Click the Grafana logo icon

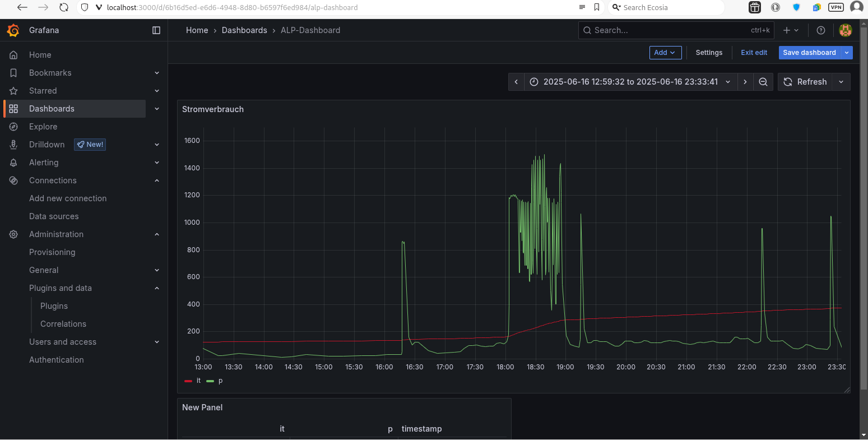pyautogui.click(x=13, y=30)
